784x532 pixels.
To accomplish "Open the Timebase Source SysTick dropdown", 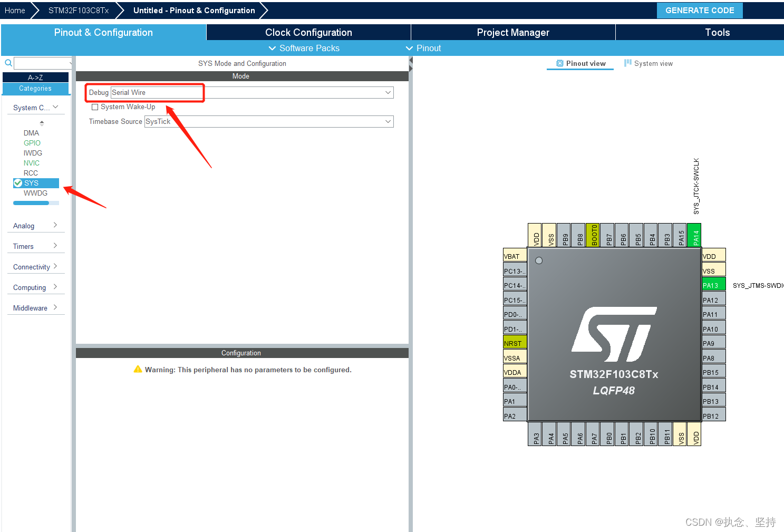I will click(269, 121).
